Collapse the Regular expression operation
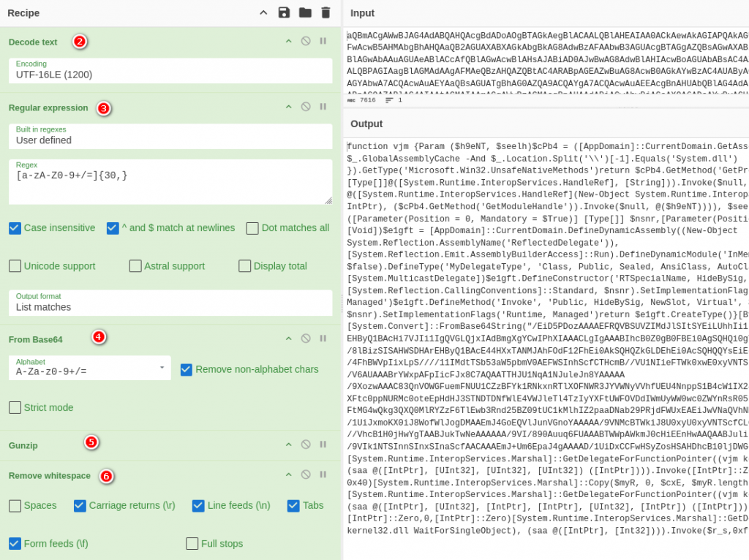749x560 pixels. click(x=288, y=107)
